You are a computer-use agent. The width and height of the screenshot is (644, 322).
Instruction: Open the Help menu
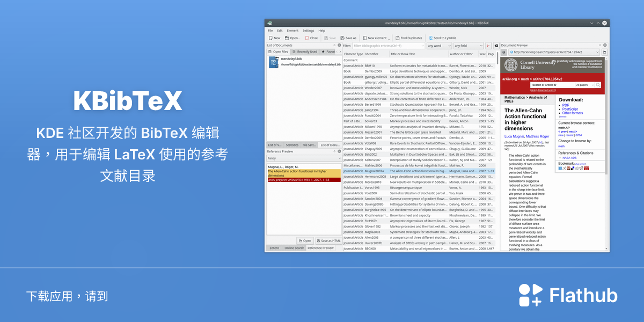pos(321,31)
